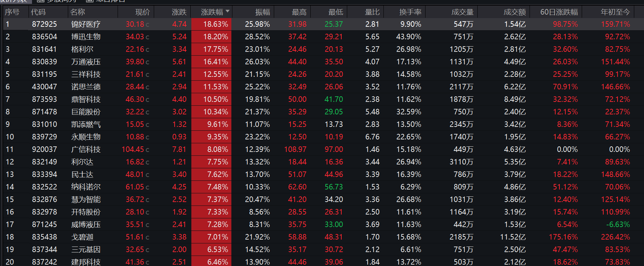The width and height of the screenshot is (644, 266).
Task: Click the 6.76 volume ratio cell
Action: [x=372, y=137]
